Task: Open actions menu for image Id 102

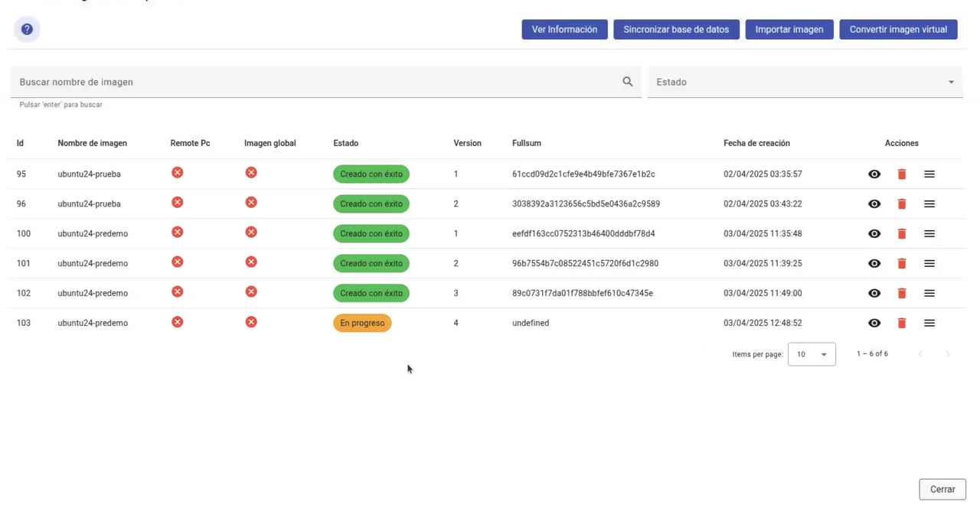Action: 929,294
